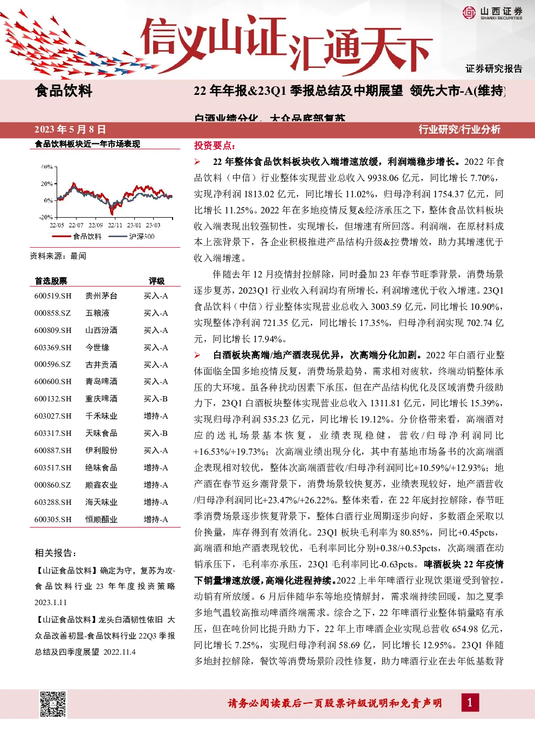Click the 首选股票 table header
The image size is (535, 756).
[51, 281]
